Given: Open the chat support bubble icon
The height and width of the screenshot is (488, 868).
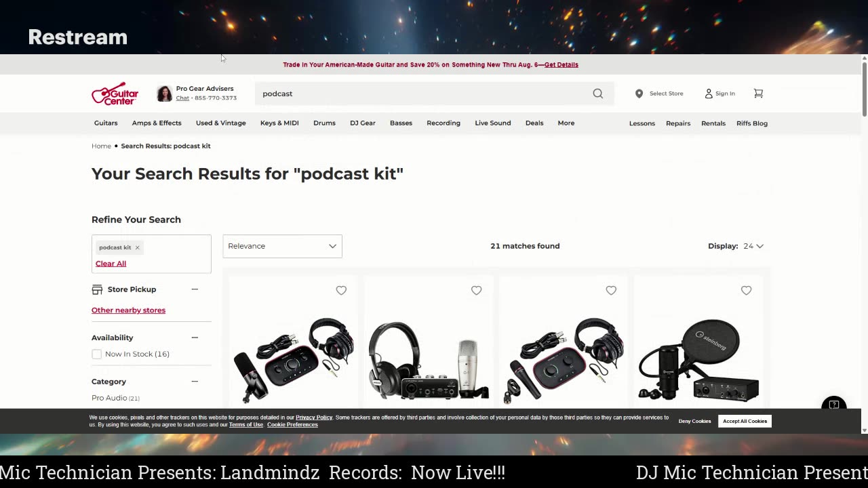Looking at the screenshot, I should point(833,405).
